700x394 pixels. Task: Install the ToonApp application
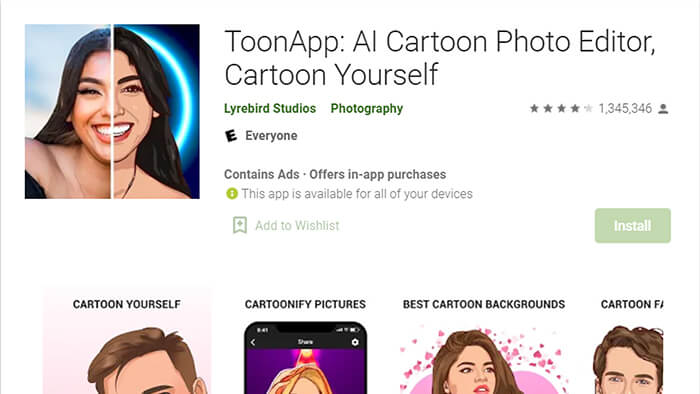click(633, 225)
